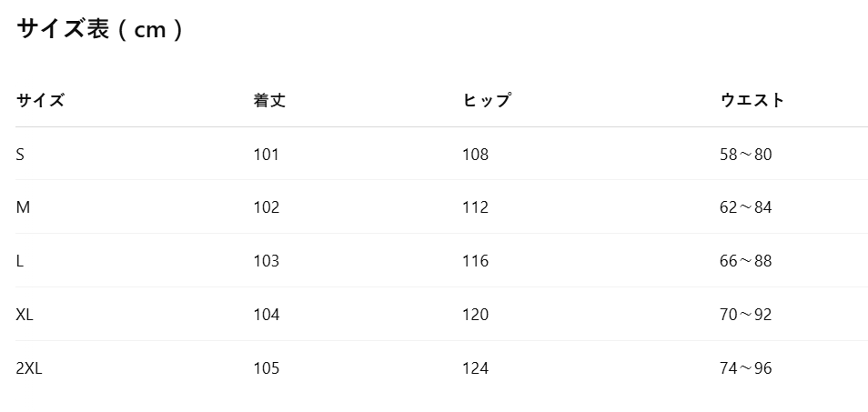Click the 2XL size row label
The image size is (868, 412).
29,368
